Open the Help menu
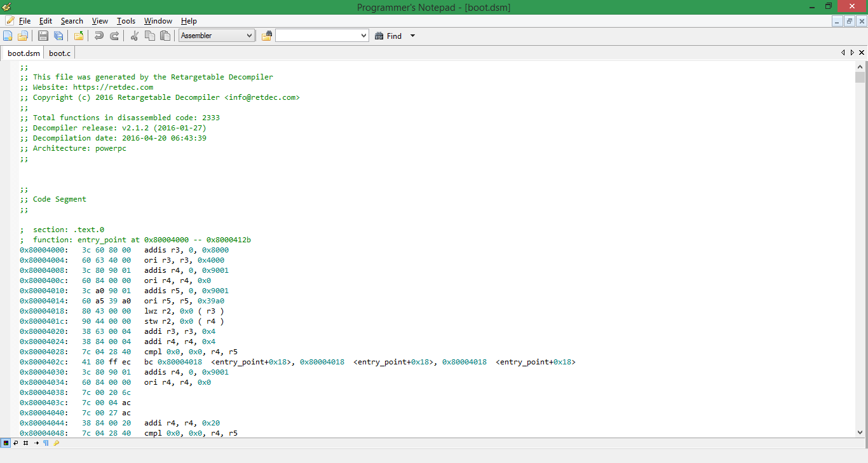Viewport: 868px width, 463px height. [x=189, y=21]
